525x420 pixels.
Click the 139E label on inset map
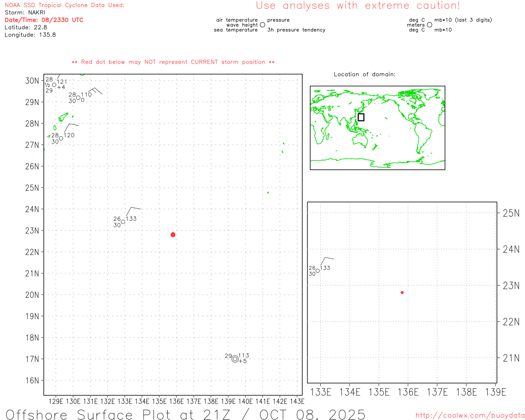(x=495, y=392)
